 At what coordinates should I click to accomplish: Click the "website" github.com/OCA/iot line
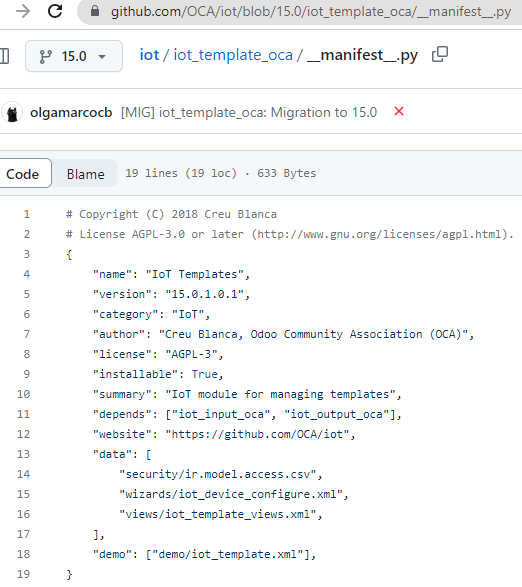pyautogui.click(x=224, y=434)
